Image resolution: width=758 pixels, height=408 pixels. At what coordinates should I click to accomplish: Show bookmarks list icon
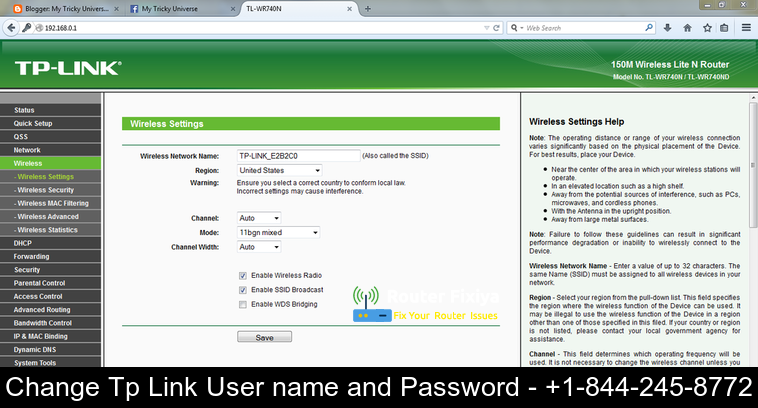724,28
